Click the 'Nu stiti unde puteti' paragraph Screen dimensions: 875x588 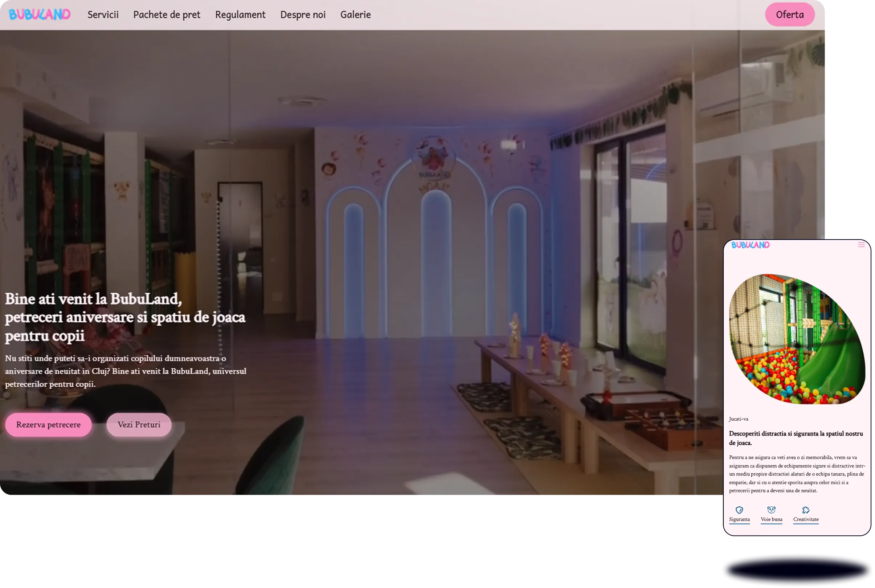126,371
